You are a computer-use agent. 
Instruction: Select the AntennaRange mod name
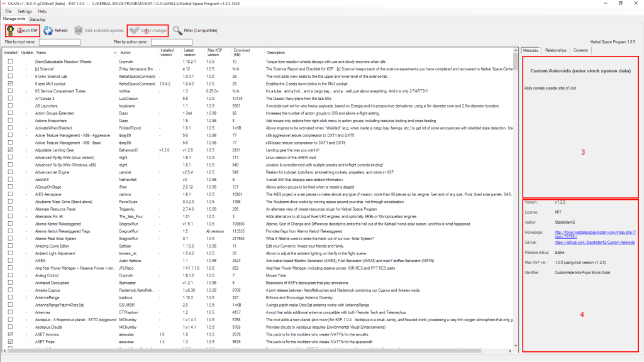[47, 297]
